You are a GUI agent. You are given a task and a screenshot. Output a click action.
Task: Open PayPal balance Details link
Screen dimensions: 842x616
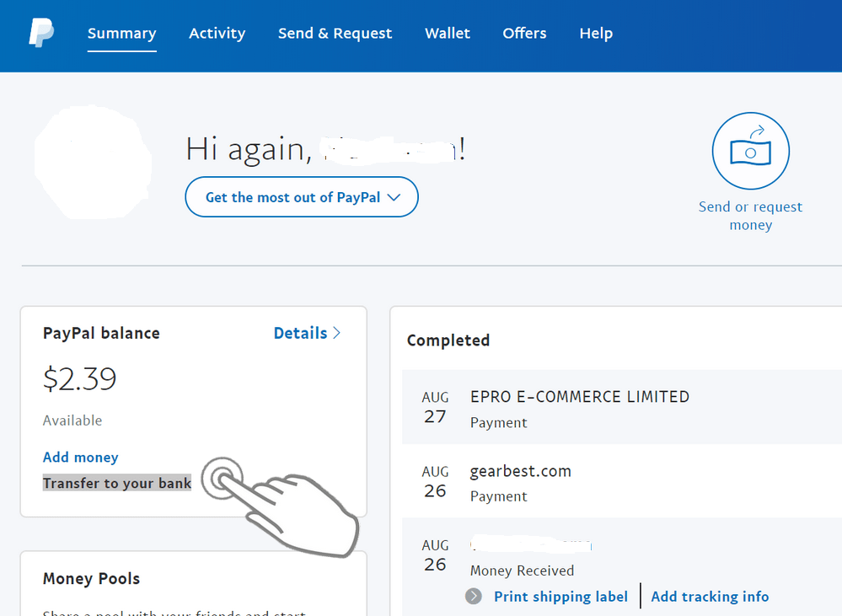click(307, 333)
